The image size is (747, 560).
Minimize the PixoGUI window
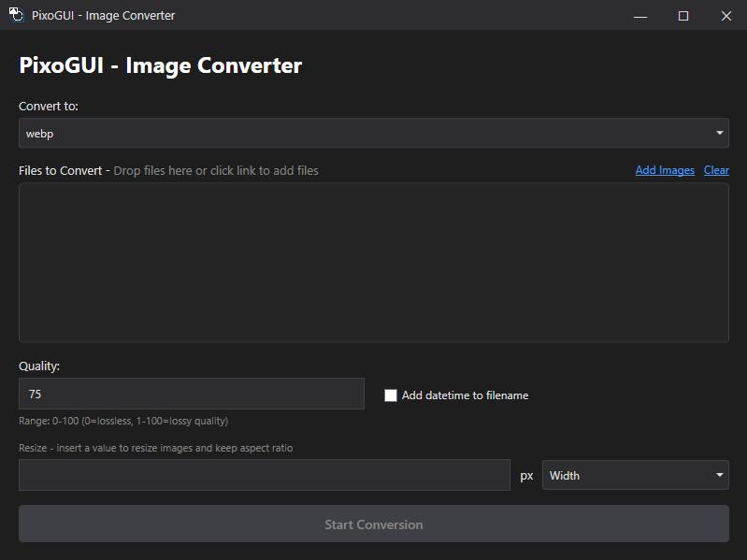coord(640,16)
